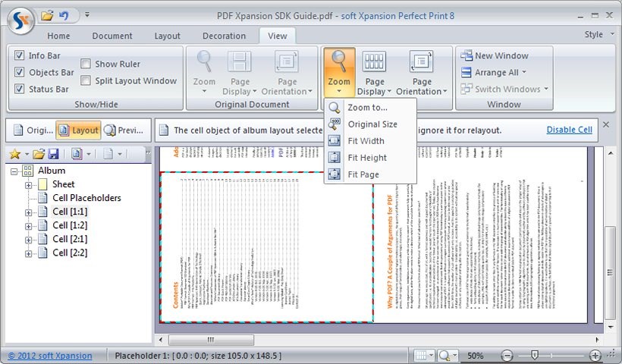Choose Zoom to... from the Zoom menu
This screenshot has width=622, height=364.
pos(370,108)
